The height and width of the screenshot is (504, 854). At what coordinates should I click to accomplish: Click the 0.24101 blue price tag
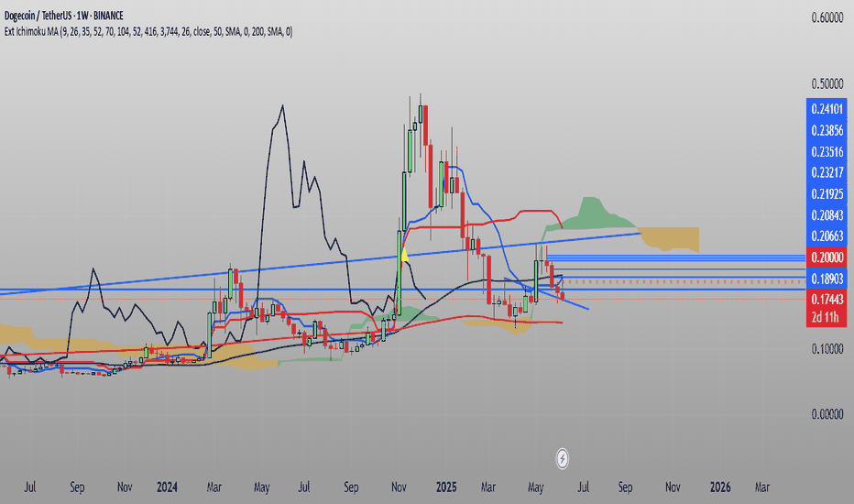coord(827,109)
